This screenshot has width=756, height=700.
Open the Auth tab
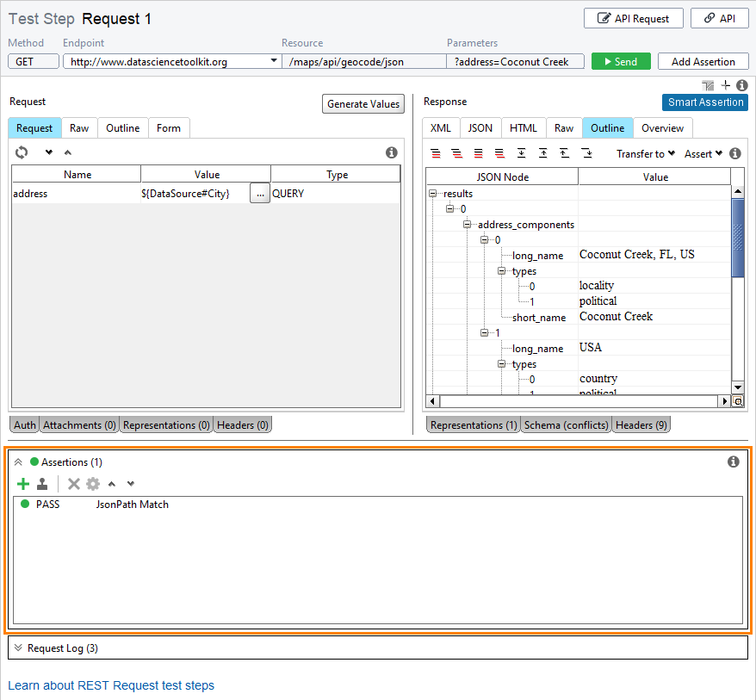tap(25, 424)
